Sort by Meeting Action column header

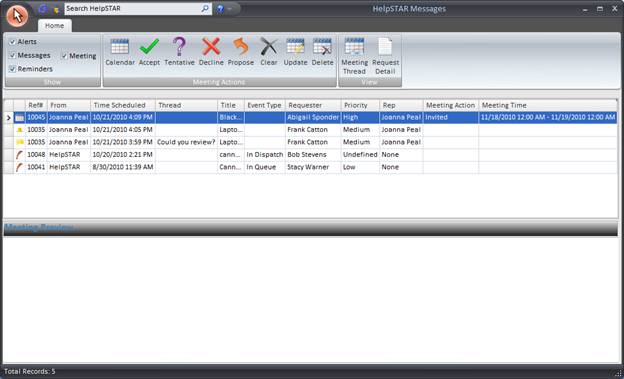(x=450, y=105)
